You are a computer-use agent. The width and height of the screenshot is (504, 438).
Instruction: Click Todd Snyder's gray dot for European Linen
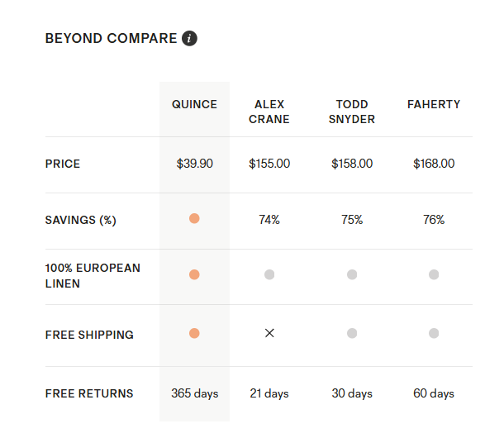click(x=352, y=274)
